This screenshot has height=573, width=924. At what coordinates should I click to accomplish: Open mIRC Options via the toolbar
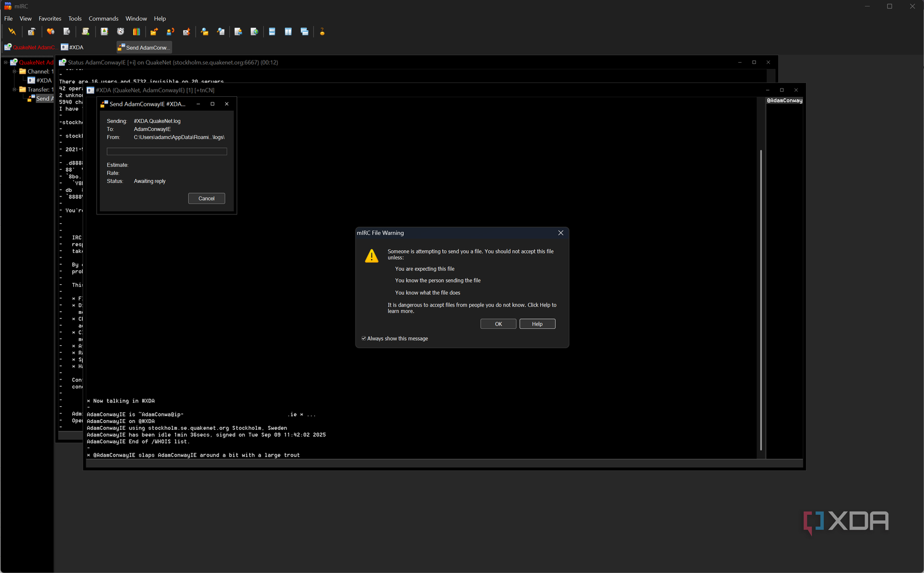(x=31, y=31)
